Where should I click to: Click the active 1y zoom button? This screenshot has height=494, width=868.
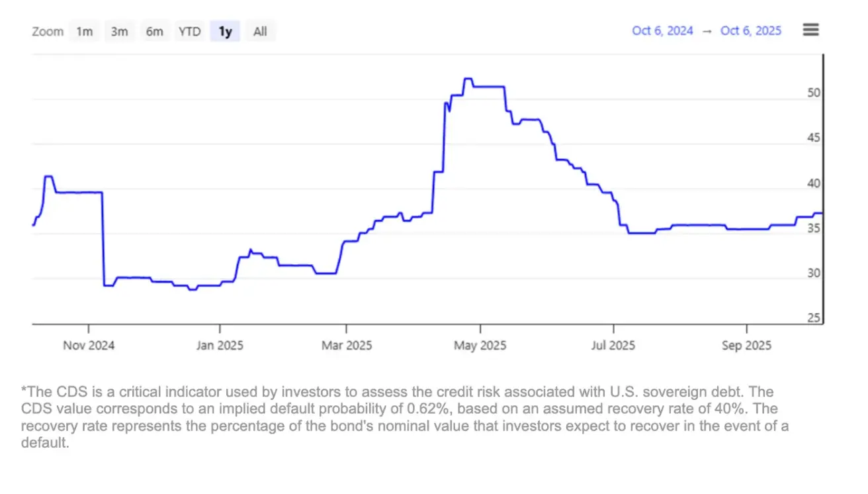point(226,31)
